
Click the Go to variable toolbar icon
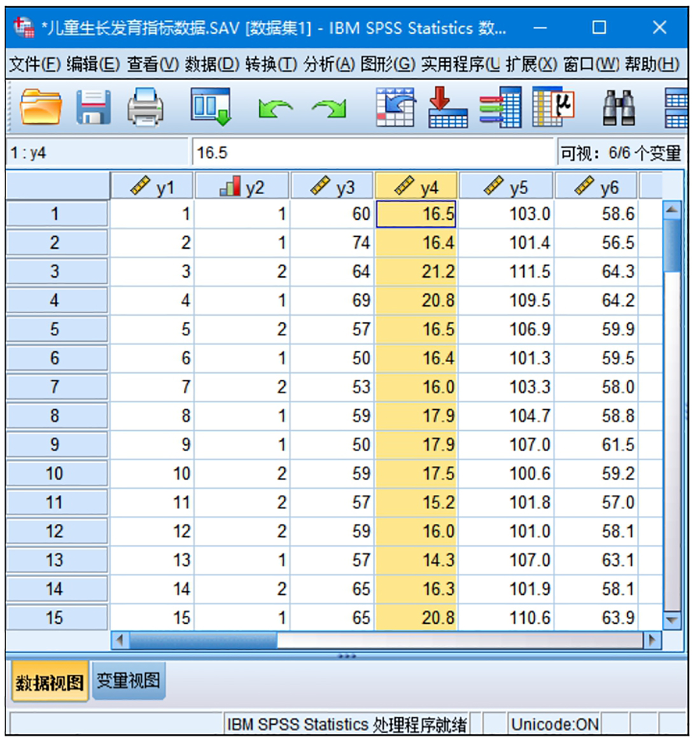click(x=447, y=106)
